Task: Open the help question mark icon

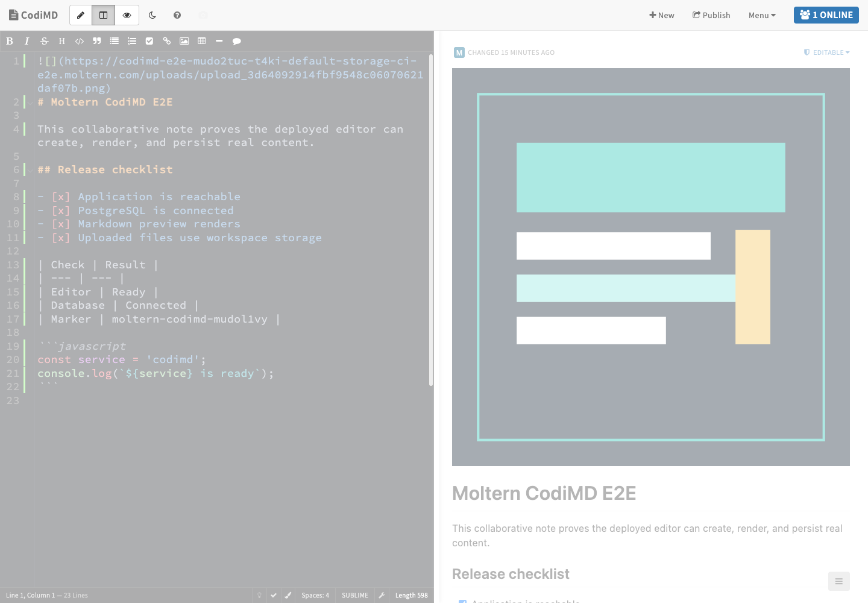Action: coord(177,15)
